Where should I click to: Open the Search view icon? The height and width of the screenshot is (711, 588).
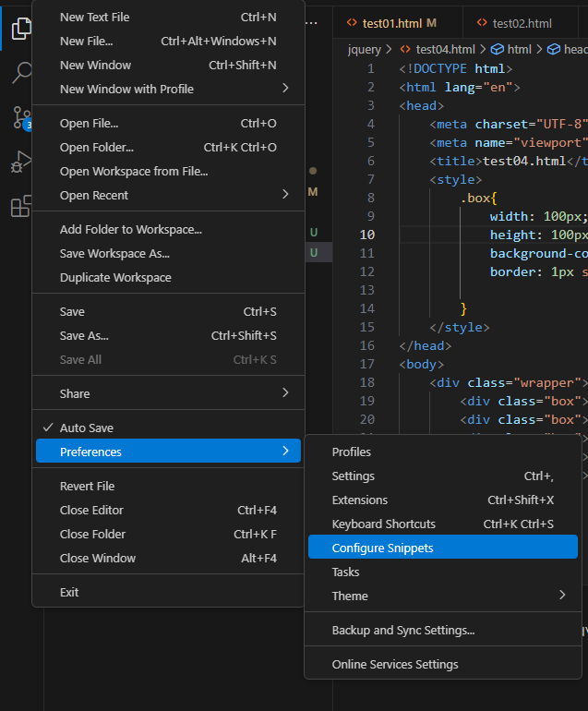point(20,73)
